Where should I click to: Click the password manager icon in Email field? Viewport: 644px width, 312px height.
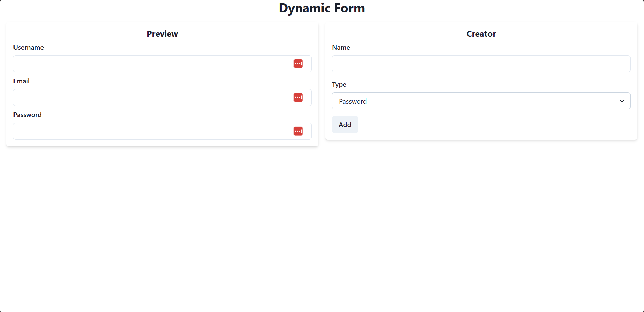tap(298, 97)
